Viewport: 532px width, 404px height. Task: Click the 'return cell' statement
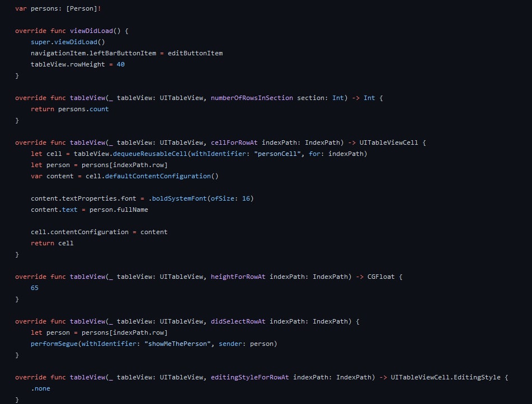(52, 243)
